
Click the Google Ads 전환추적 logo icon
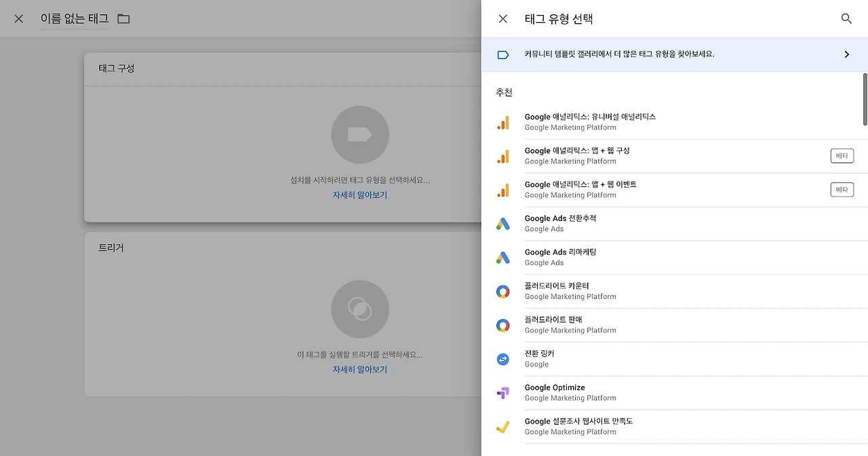point(502,224)
